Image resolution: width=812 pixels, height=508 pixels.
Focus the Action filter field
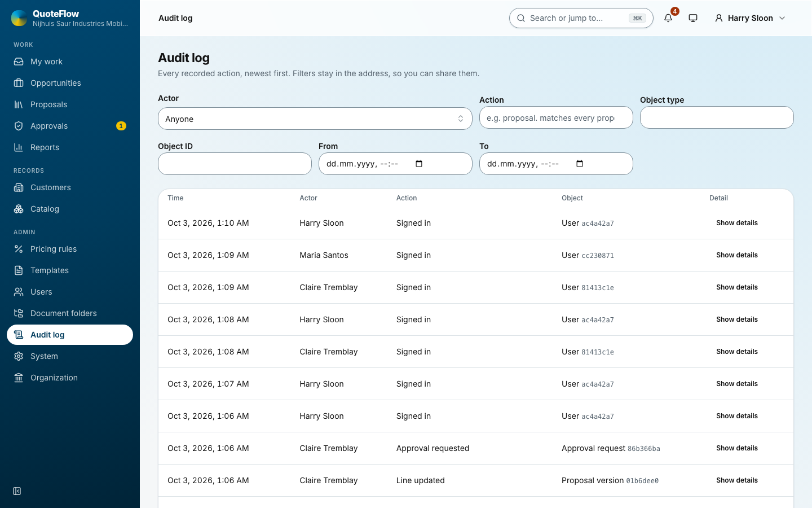556,117
